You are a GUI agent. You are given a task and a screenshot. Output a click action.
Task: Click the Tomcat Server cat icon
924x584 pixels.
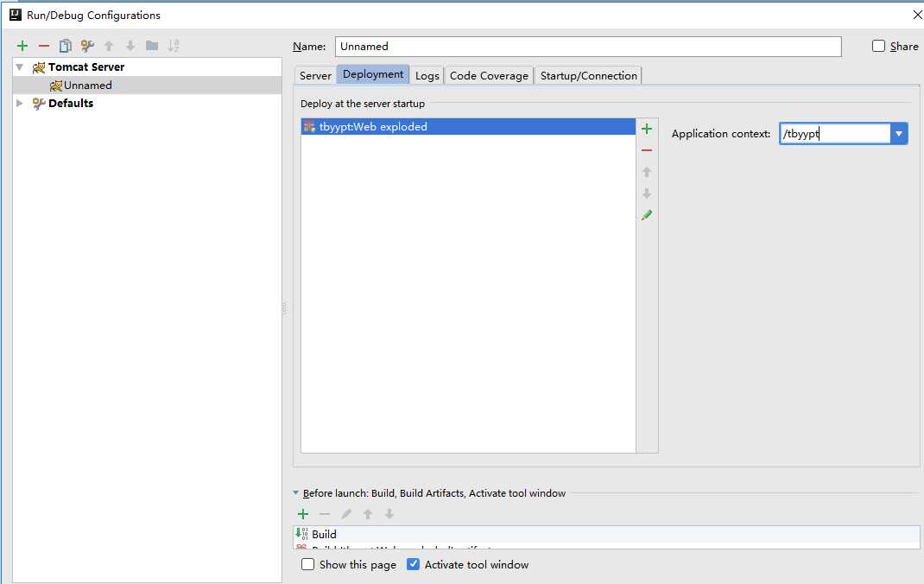[x=39, y=67]
